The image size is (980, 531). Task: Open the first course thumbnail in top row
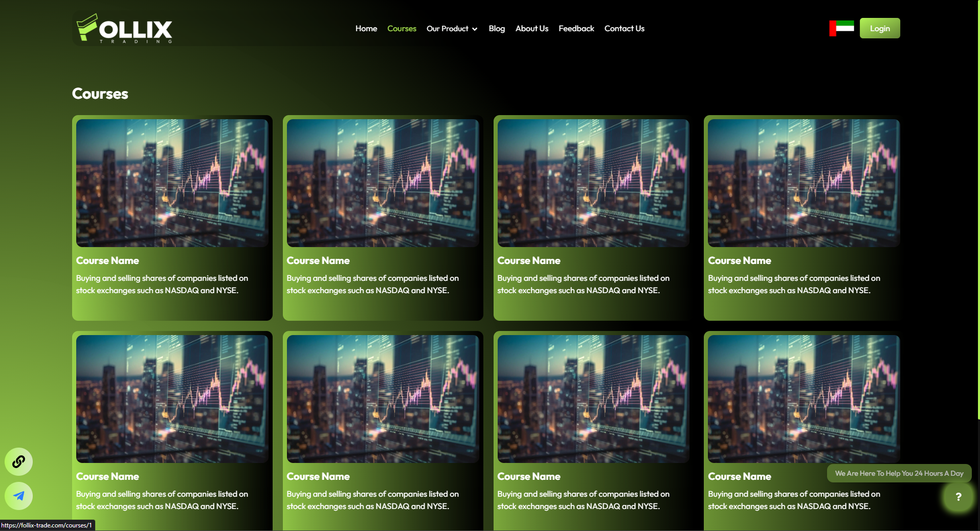coord(172,183)
